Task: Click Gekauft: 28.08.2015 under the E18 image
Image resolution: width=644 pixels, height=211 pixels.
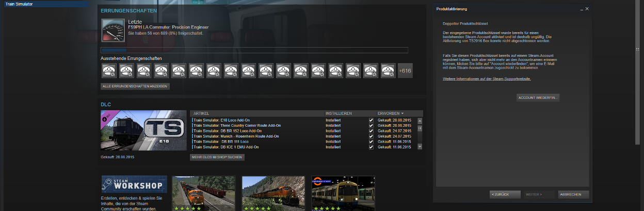Action: point(118,157)
